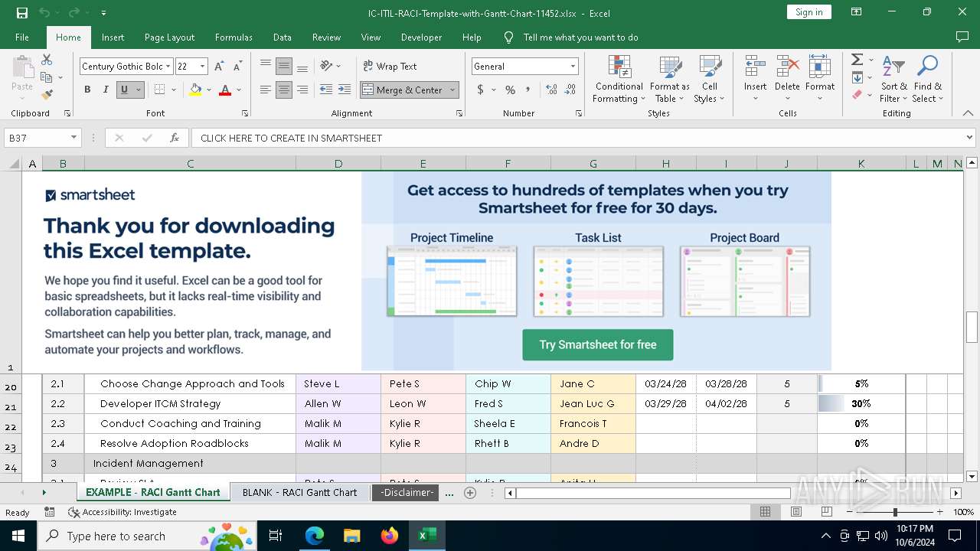Open the File menu tab
The image size is (980, 551).
(22, 37)
